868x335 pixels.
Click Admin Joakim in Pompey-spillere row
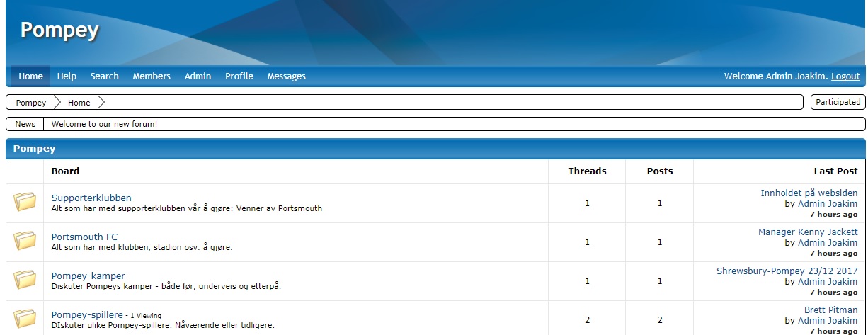click(828, 320)
